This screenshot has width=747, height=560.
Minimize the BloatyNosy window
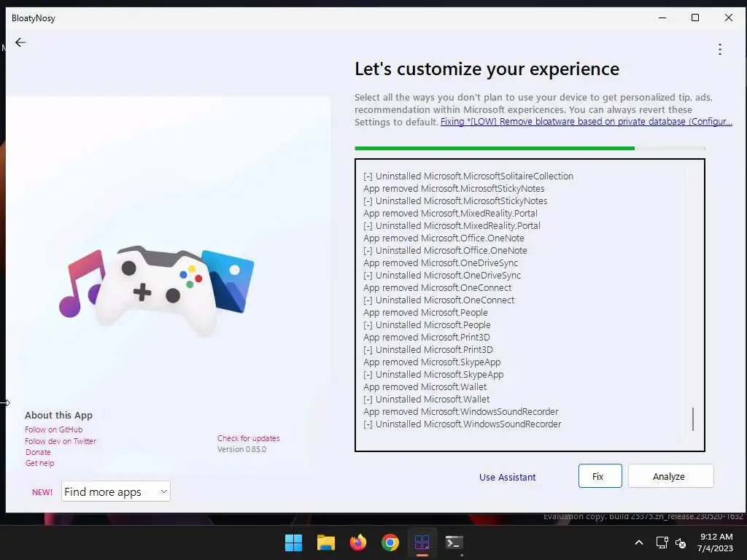pyautogui.click(x=662, y=17)
